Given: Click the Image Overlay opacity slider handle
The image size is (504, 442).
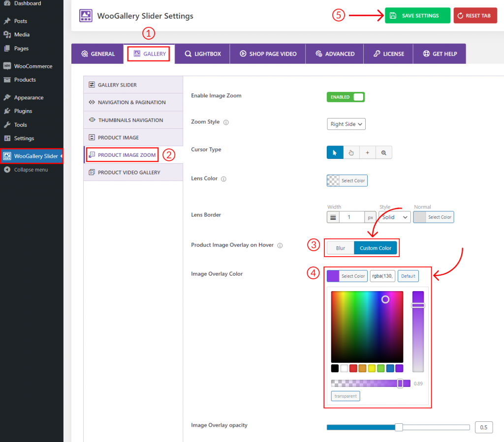Looking at the screenshot, I should (x=399, y=427).
